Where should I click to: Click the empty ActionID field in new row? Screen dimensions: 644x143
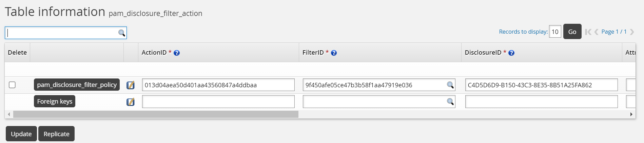click(x=218, y=102)
